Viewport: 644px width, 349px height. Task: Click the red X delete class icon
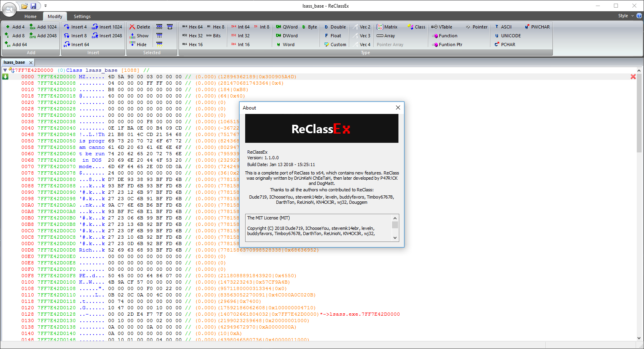coord(633,77)
